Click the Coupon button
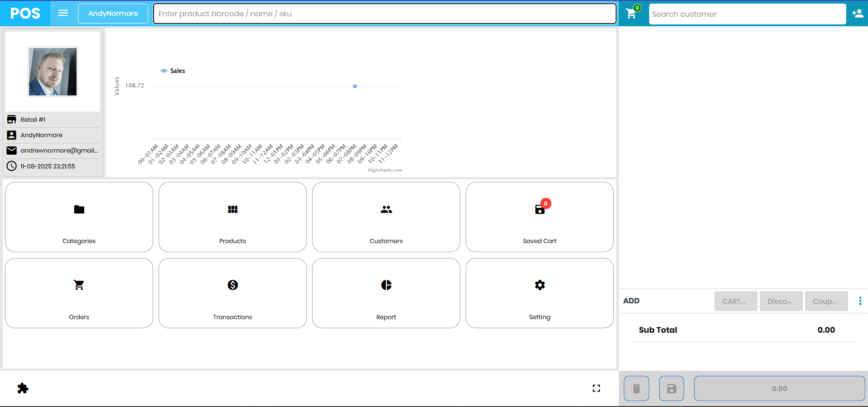The image size is (868, 407). coord(826,301)
